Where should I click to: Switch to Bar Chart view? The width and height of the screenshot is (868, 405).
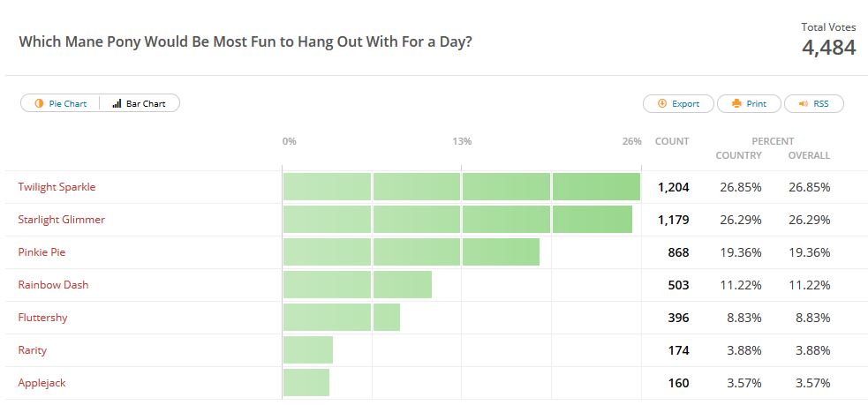click(x=140, y=103)
